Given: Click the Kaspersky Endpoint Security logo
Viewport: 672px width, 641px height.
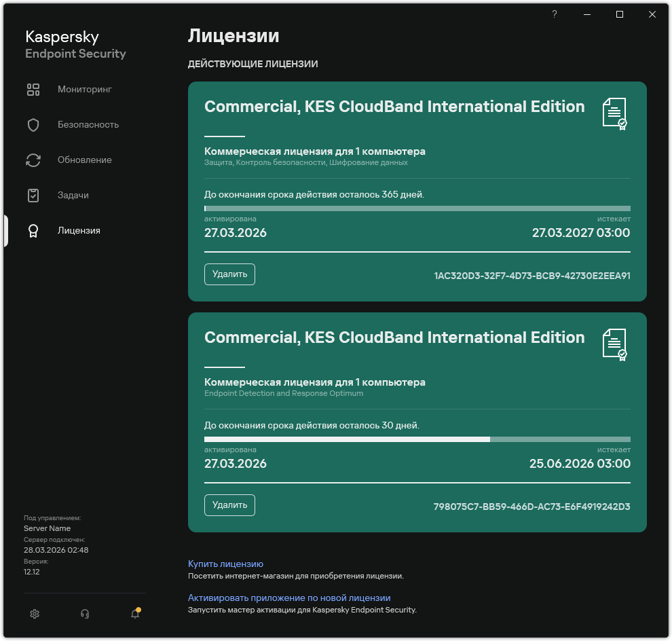Looking at the screenshot, I should [75, 45].
